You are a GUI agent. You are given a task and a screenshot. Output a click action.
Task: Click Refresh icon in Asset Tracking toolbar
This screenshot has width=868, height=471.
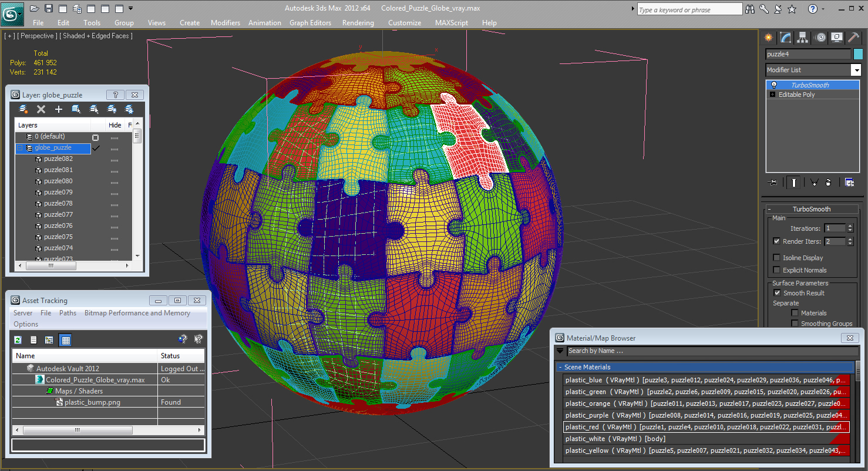(x=18, y=340)
